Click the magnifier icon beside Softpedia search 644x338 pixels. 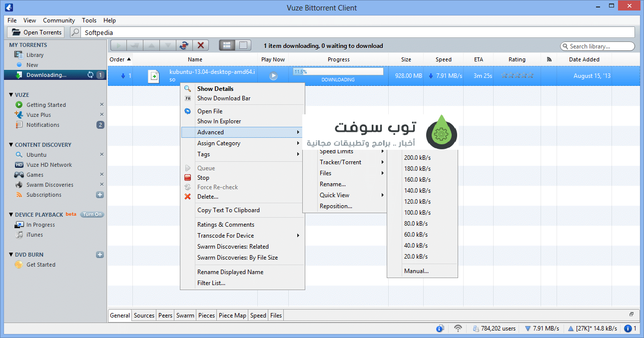[75, 32]
